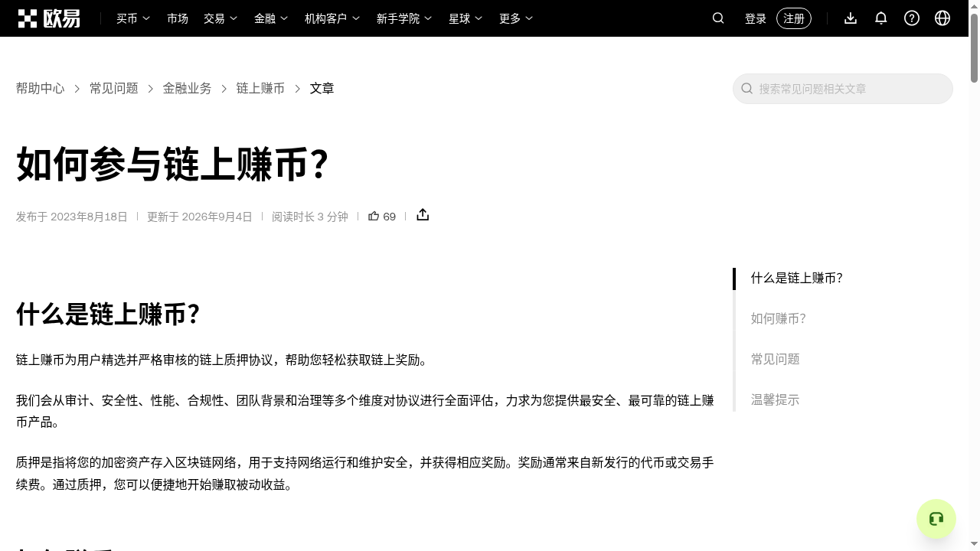Open the customer support chat bubble
Viewport: 980px width, 551px height.
point(936,519)
